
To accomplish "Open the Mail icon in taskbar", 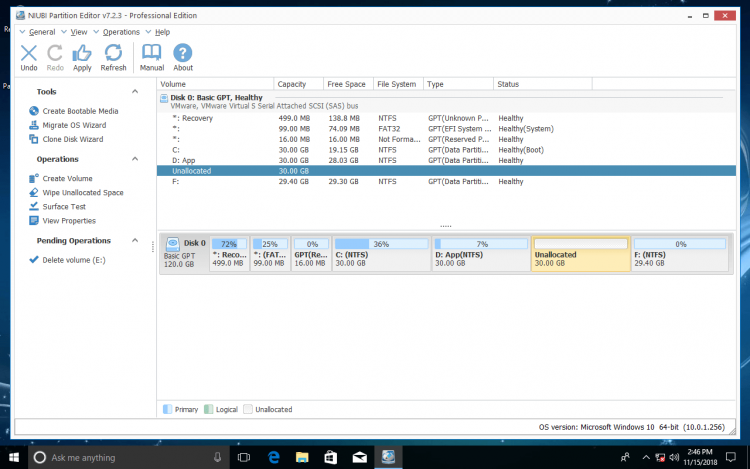I will pos(360,458).
